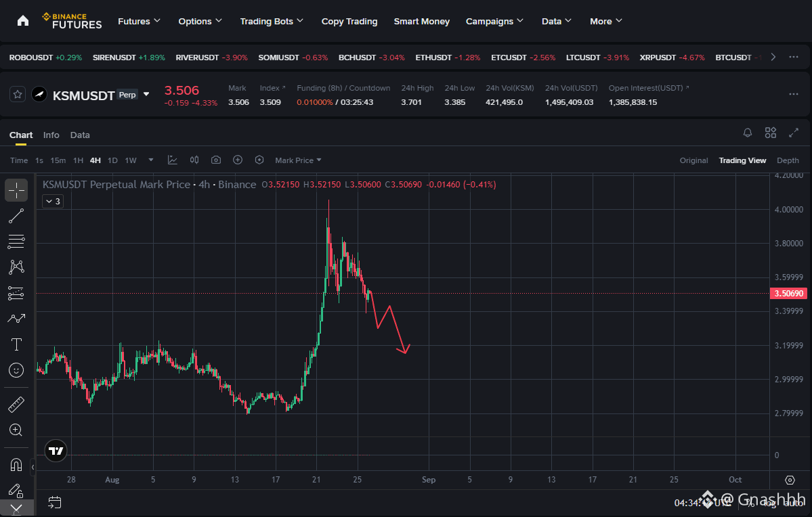Open KSMUSDT pair selector arrow
The image size is (812, 517).
146,94
